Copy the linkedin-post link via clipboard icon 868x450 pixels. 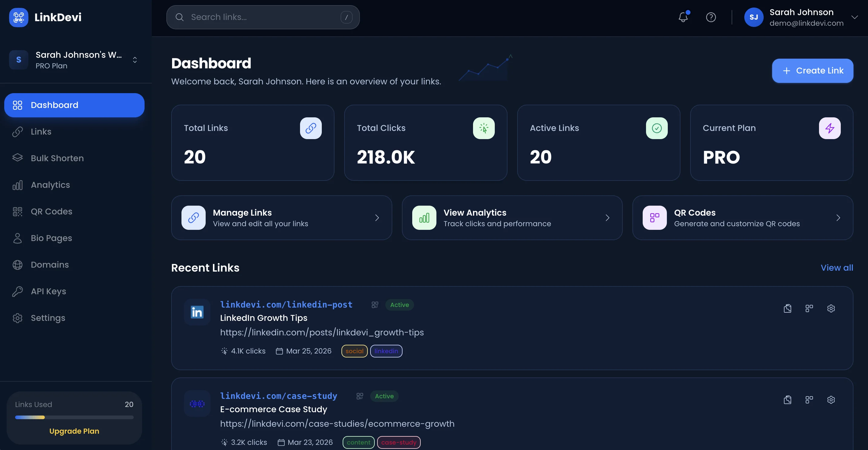(x=788, y=308)
